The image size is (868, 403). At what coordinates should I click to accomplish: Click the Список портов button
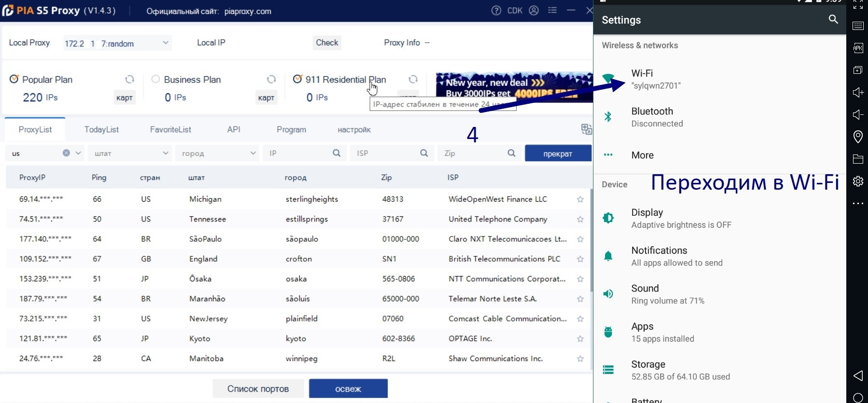click(x=258, y=389)
